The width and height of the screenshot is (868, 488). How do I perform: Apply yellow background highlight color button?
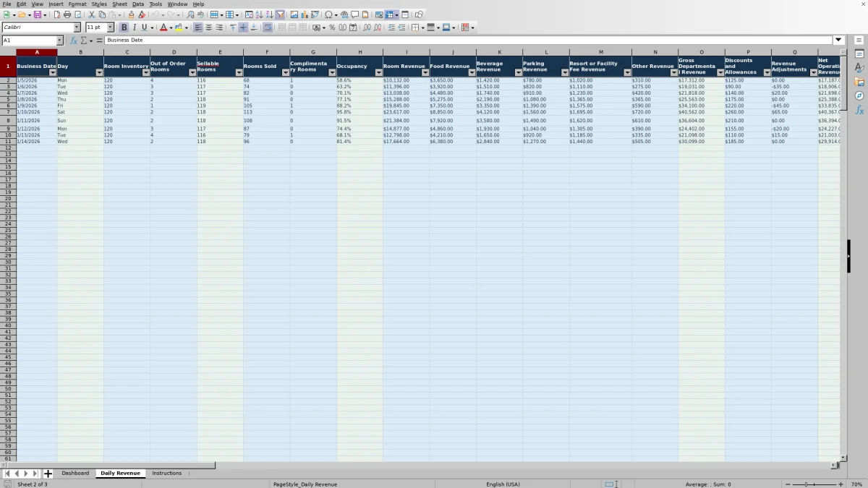tap(179, 27)
